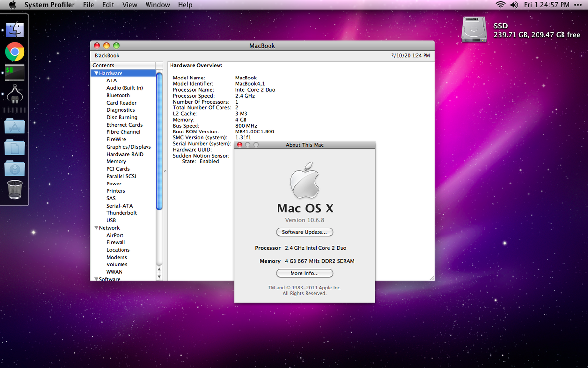Launch Google Chrome from the dock

(15, 52)
